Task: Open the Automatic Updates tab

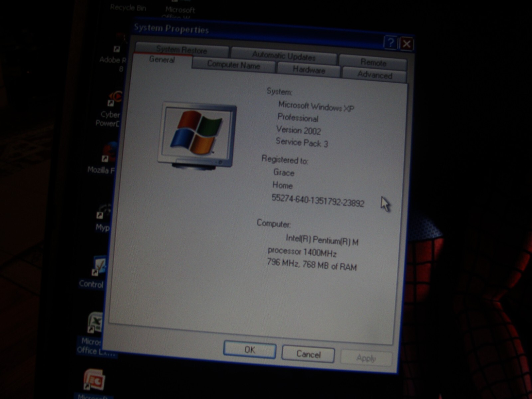Action: point(284,56)
